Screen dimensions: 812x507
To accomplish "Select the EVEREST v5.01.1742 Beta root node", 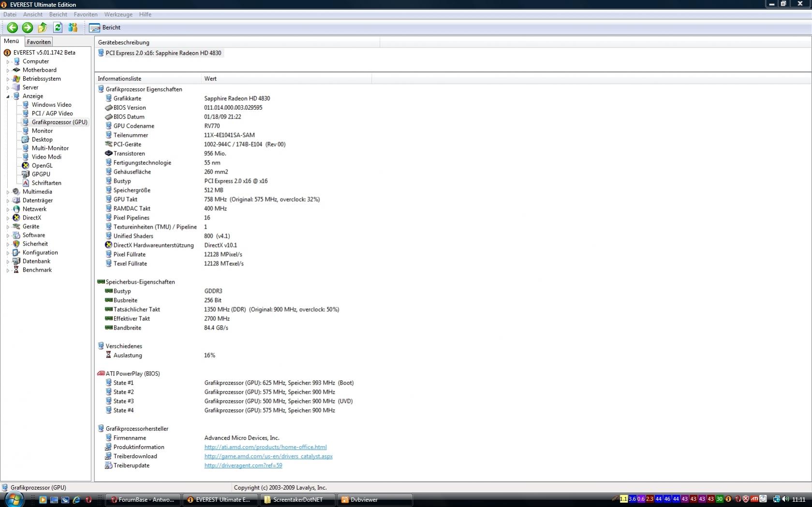I will point(44,53).
